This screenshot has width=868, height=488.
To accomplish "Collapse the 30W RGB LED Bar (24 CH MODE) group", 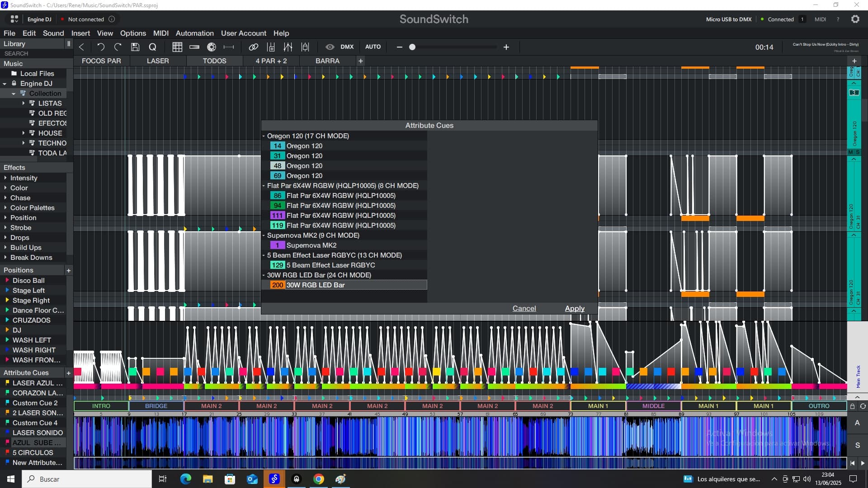I will click(x=264, y=275).
